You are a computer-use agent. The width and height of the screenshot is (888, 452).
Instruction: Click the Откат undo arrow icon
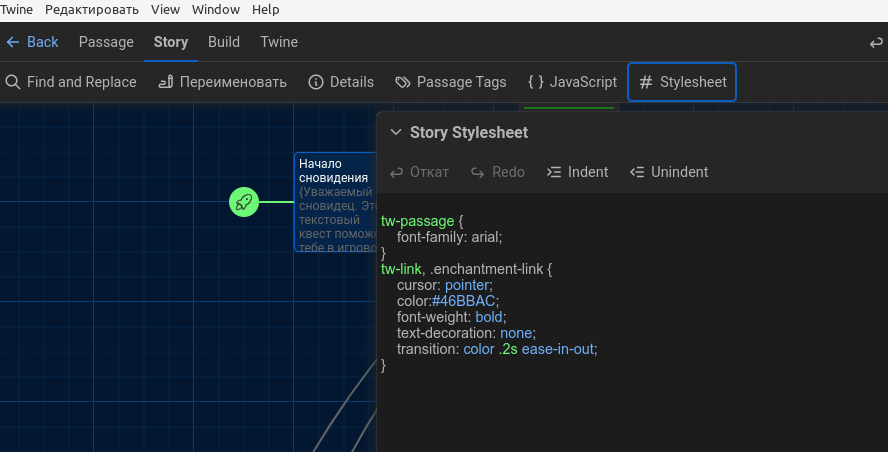point(396,172)
